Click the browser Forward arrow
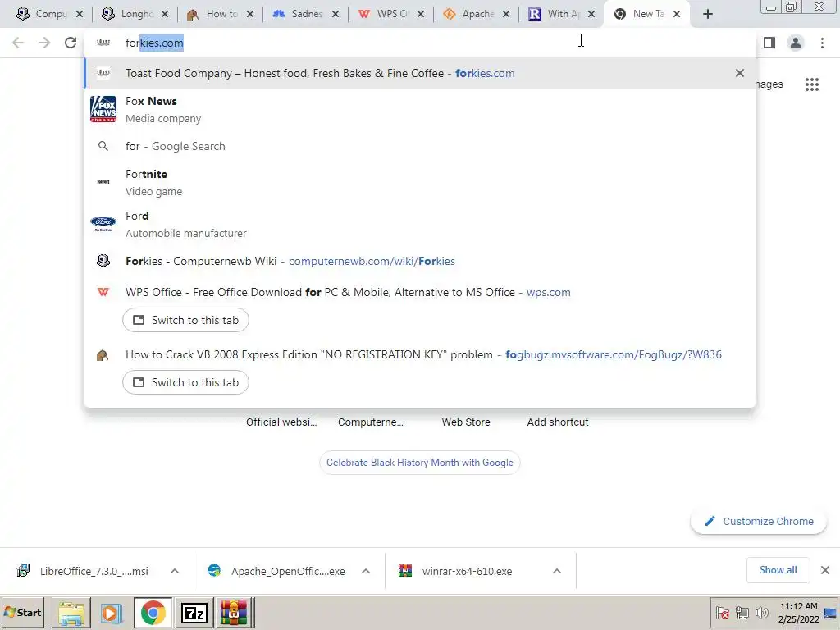 (44, 43)
